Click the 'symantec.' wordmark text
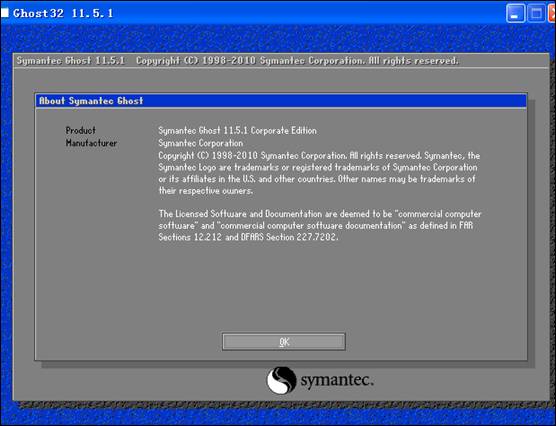The height and width of the screenshot is (426, 556). 337,380
